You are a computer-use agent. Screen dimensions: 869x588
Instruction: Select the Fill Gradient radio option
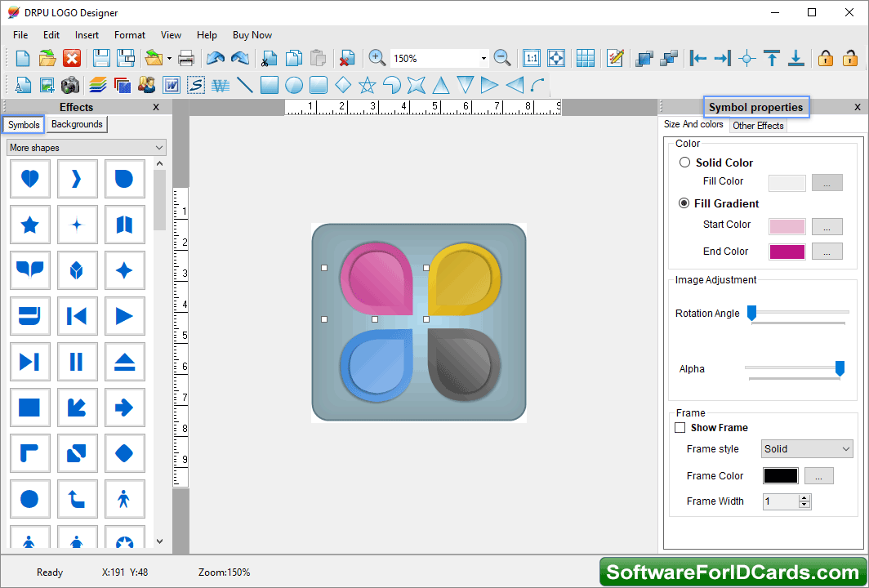[684, 203]
